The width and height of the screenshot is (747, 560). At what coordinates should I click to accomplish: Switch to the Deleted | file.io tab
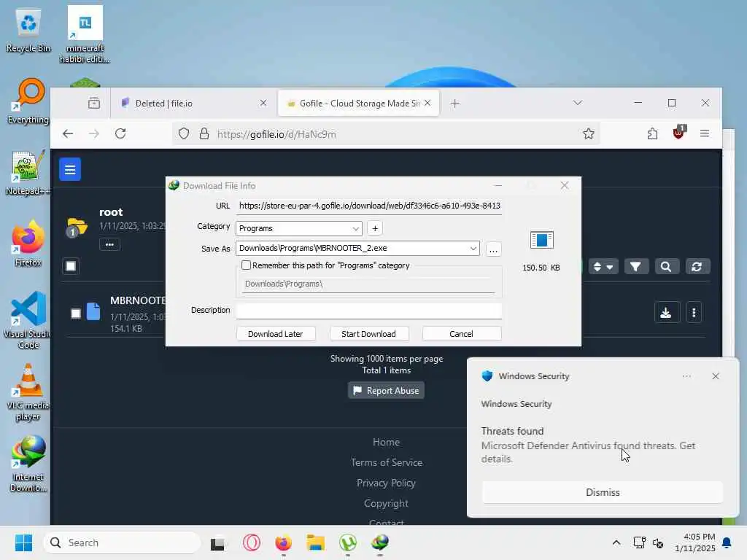(190, 104)
